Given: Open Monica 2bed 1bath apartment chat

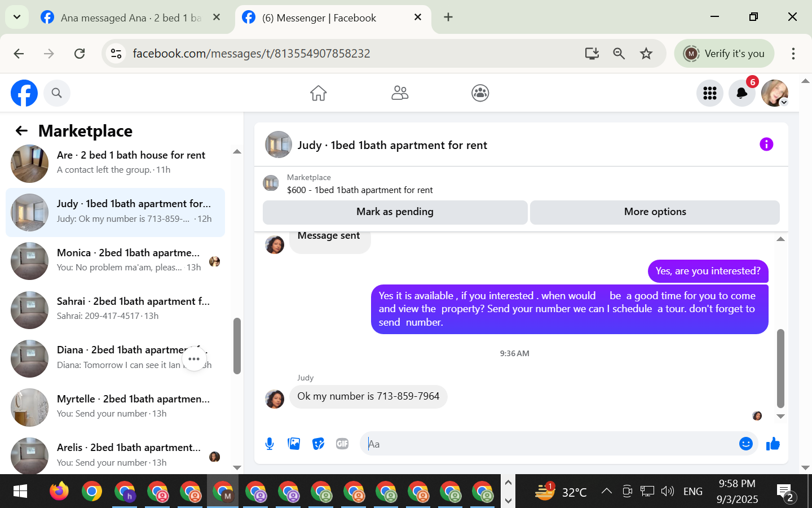Looking at the screenshot, I should [115, 261].
